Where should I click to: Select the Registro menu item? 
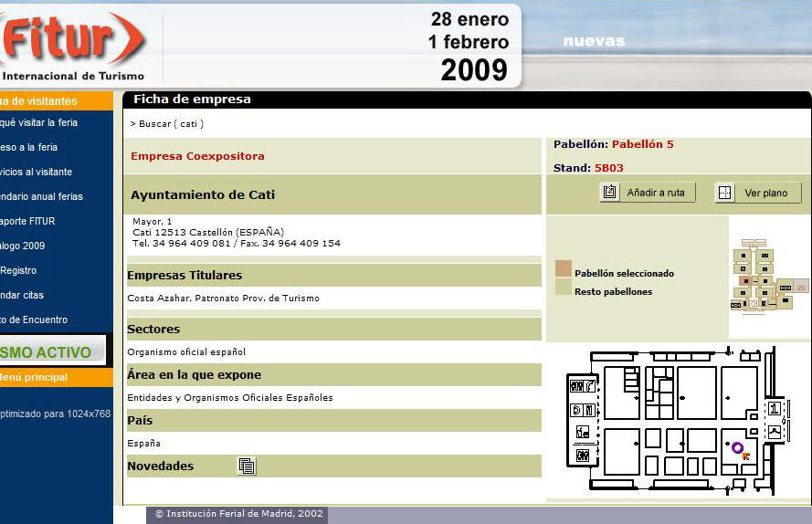click(x=18, y=270)
